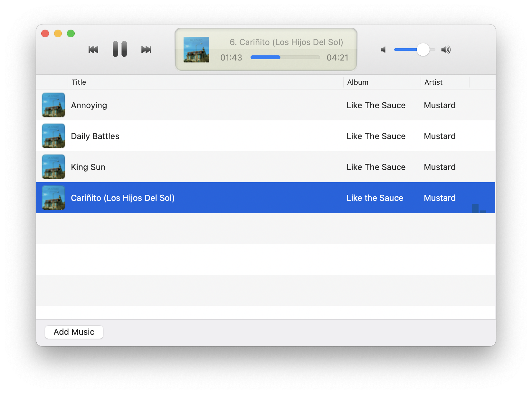Click the Add Music button
Screen dimensions: 532x394
pos(74,332)
